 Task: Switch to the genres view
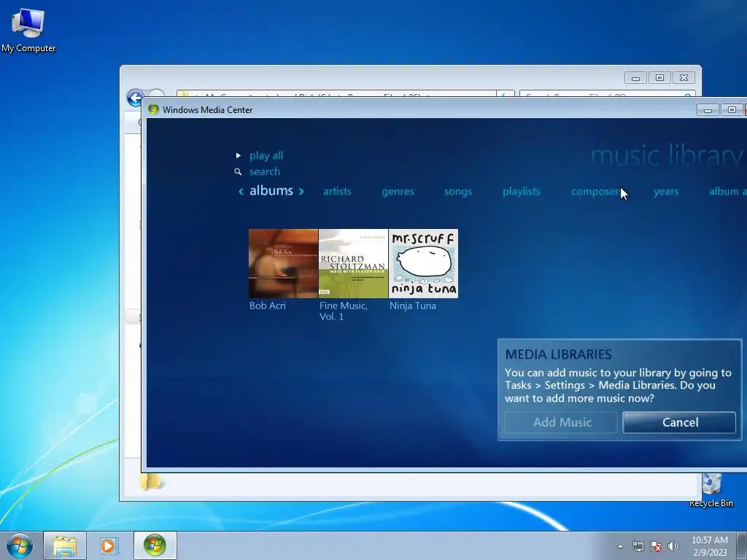point(398,192)
